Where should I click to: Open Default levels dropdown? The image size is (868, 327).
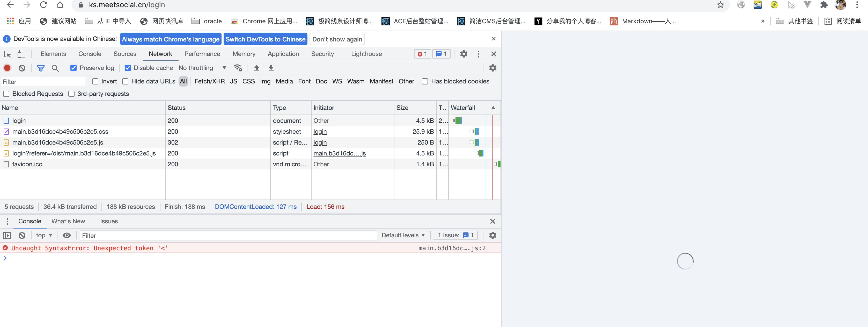[403, 235]
